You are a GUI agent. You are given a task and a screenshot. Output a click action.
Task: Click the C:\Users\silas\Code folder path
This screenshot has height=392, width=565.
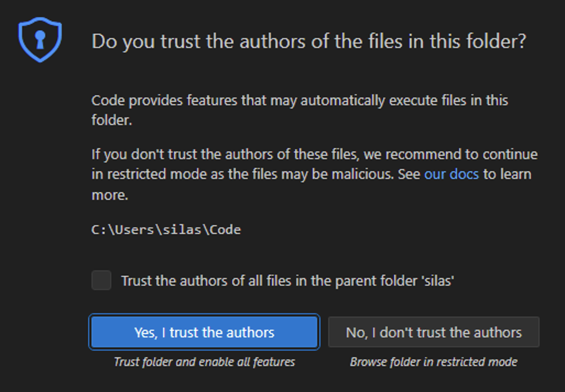pos(166,230)
